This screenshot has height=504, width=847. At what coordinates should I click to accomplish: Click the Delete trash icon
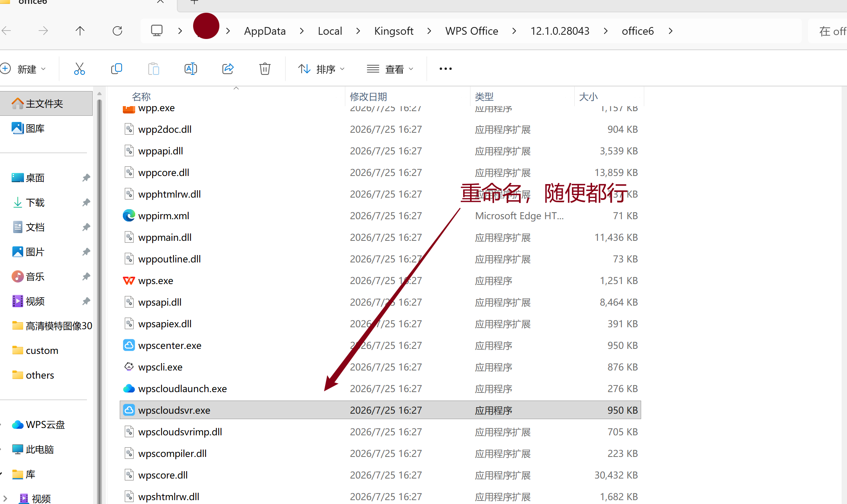coord(265,69)
